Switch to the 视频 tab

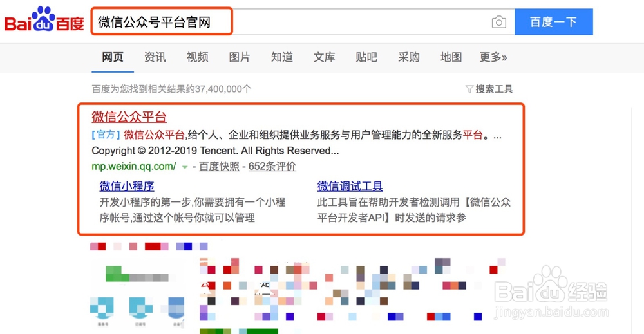[197, 57]
